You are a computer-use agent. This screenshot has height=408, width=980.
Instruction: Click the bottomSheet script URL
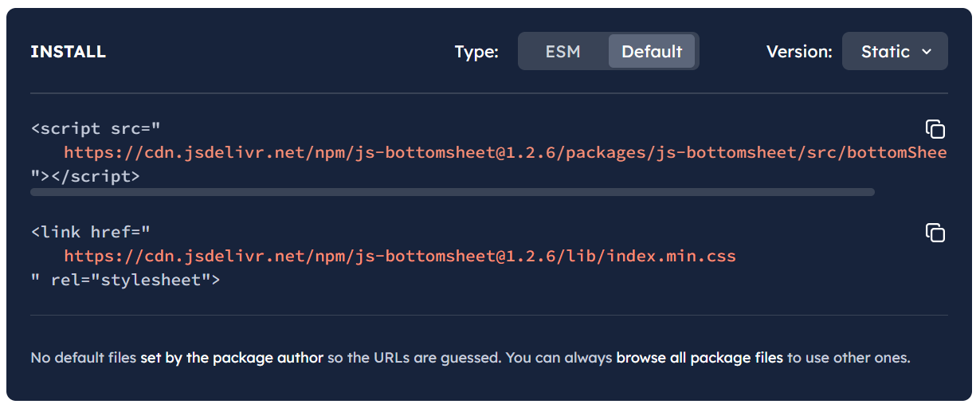pyautogui.click(x=505, y=152)
